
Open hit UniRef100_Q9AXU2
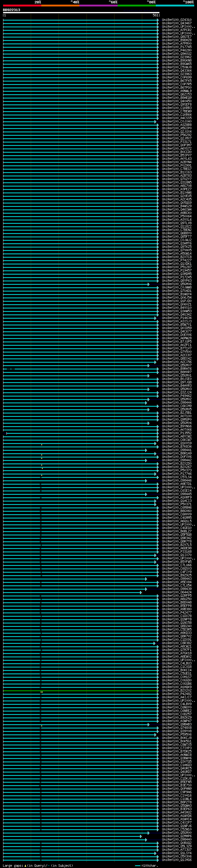pos(177,54)
